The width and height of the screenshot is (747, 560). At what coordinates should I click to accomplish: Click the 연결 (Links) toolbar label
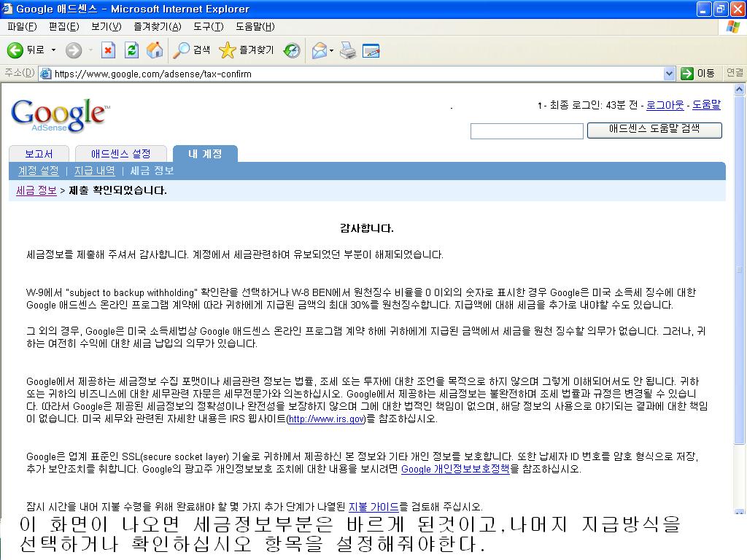point(734,73)
